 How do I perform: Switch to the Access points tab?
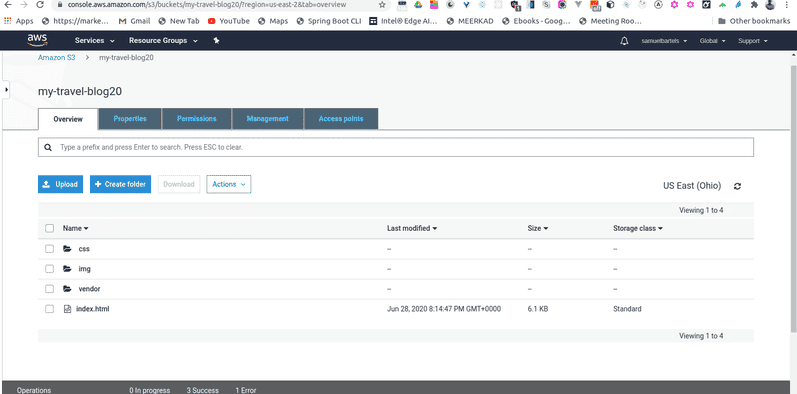point(341,118)
